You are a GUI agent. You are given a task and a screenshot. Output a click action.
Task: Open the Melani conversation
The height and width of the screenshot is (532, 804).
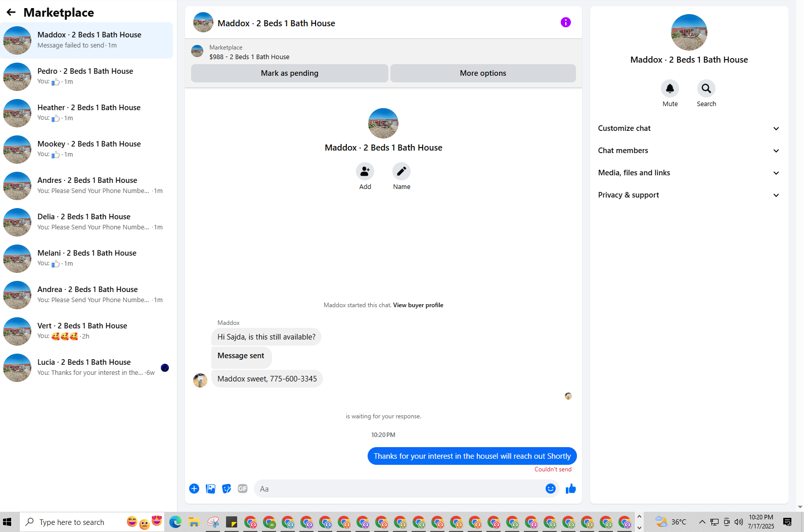pos(86,259)
